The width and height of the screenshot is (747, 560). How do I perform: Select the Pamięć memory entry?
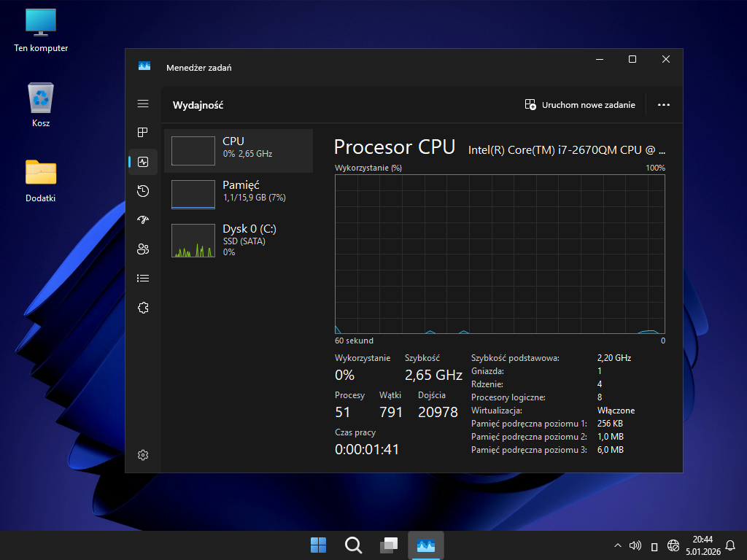point(239,195)
